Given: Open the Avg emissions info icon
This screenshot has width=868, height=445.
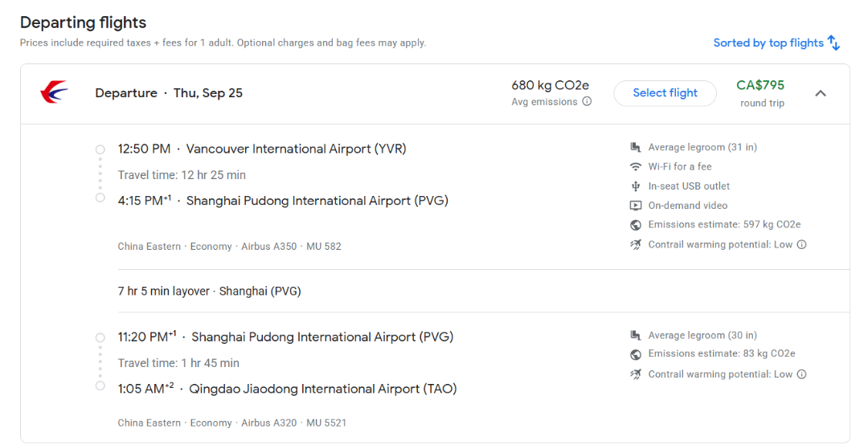Looking at the screenshot, I should (x=587, y=102).
